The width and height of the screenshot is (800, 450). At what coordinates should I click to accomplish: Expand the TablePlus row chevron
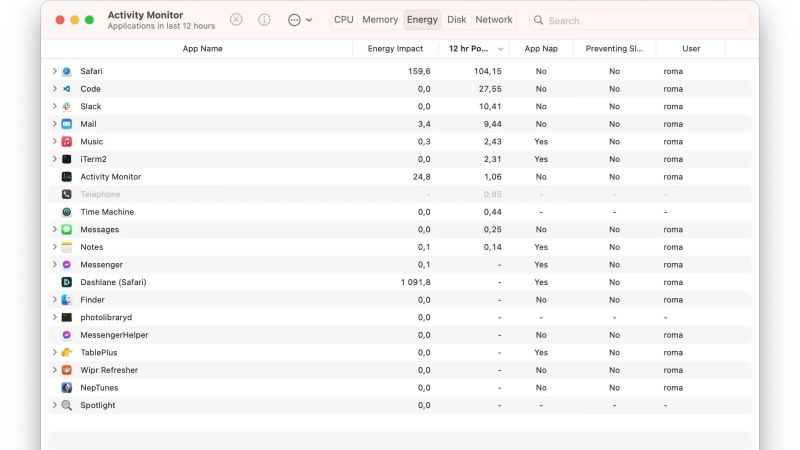pyautogui.click(x=55, y=353)
